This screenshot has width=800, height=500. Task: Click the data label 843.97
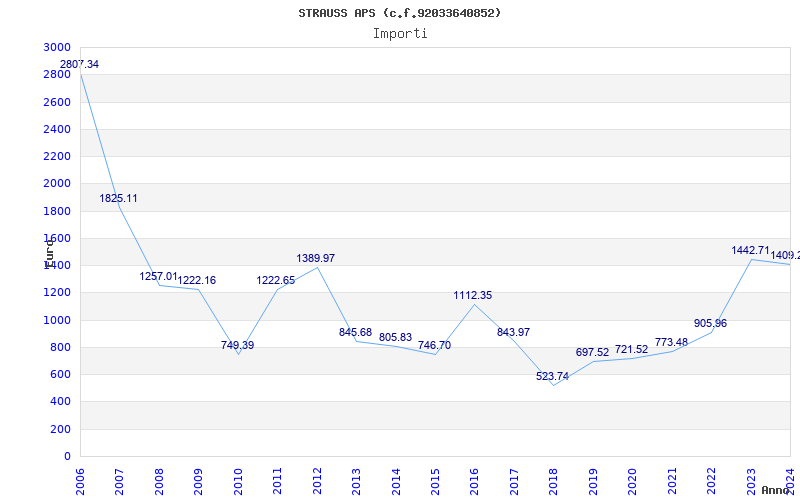[x=513, y=332]
